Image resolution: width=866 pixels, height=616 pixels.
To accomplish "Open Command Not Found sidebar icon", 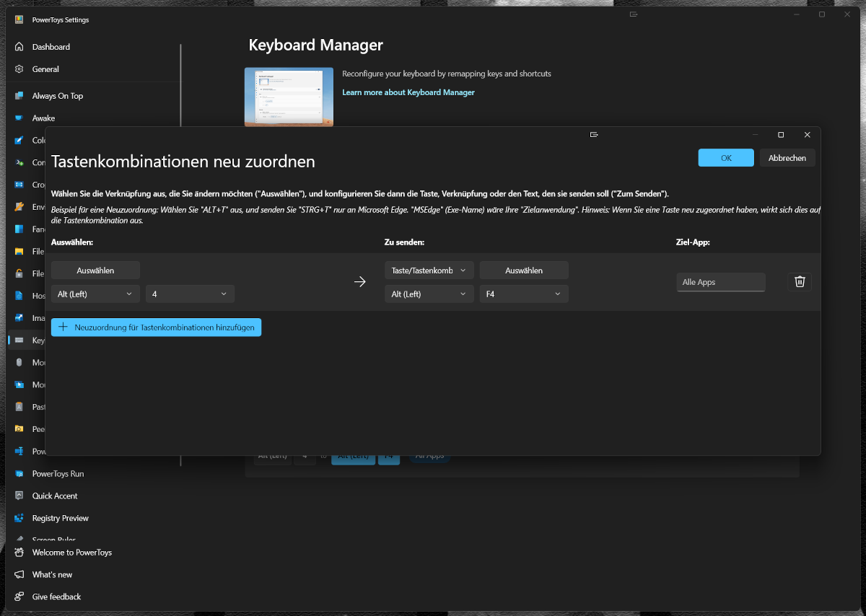I will click(x=19, y=163).
